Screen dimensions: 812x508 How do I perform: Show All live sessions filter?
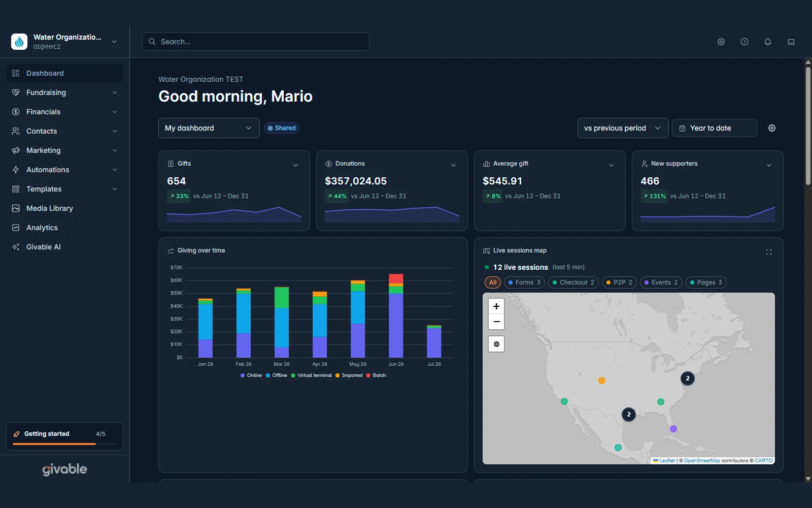click(493, 282)
